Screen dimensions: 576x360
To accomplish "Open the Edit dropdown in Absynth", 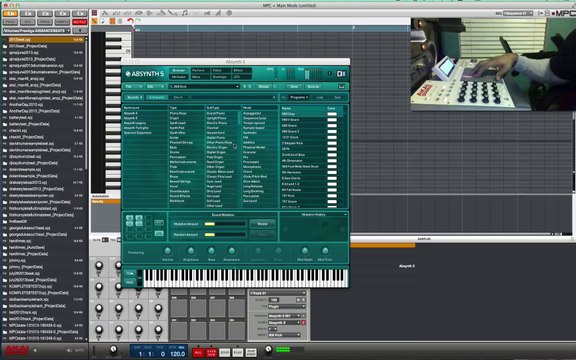I will tap(155, 86).
